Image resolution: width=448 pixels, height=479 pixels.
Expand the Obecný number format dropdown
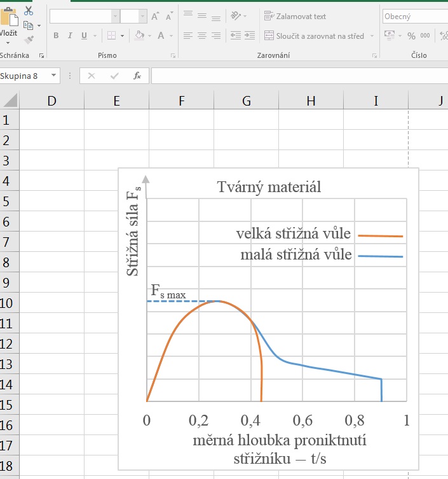444,17
